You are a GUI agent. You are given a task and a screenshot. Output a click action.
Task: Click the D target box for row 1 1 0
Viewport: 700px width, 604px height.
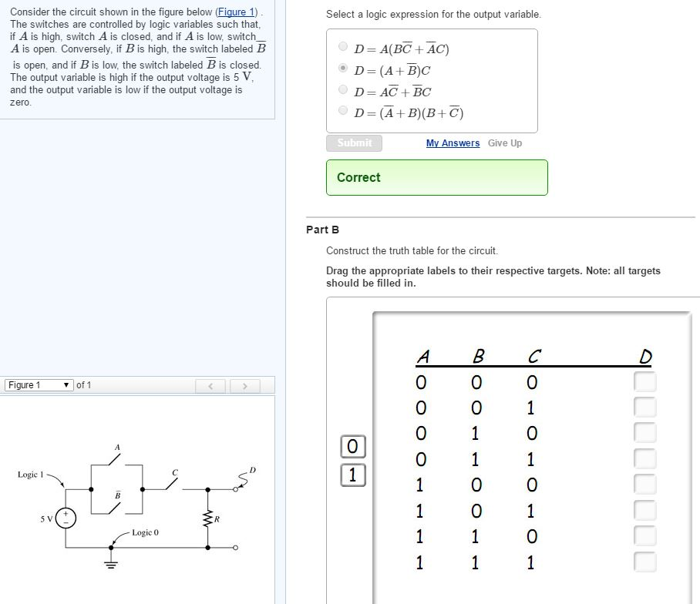coord(645,536)
